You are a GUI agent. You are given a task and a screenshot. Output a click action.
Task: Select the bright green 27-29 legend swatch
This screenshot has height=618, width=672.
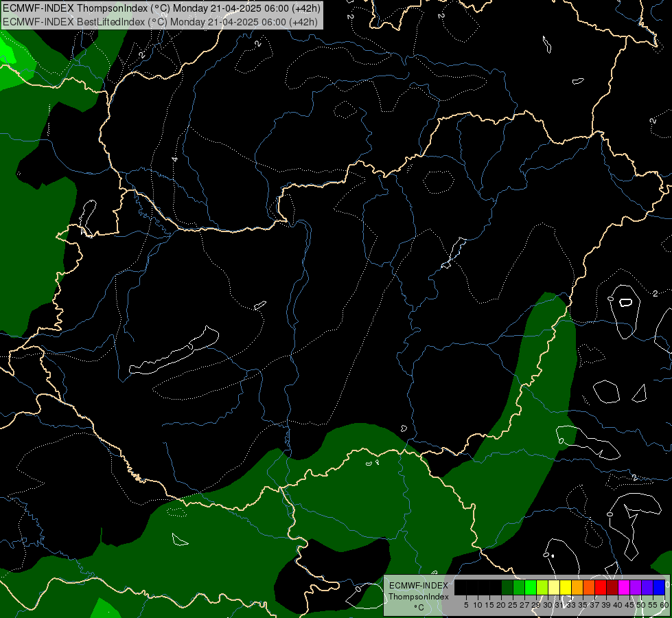tap(531, 587)
